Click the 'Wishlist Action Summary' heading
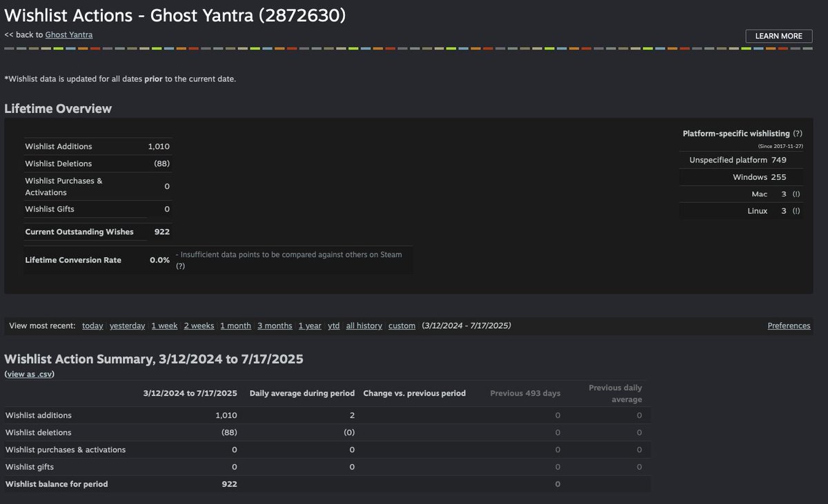 [154, 359]
